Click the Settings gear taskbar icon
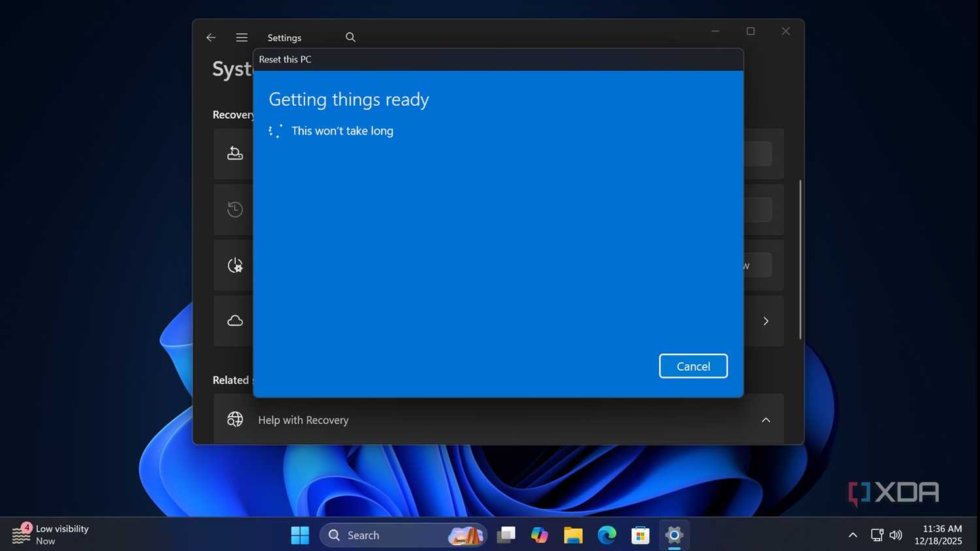Screen dimensions: 980x551 click(x=674, y=535)
